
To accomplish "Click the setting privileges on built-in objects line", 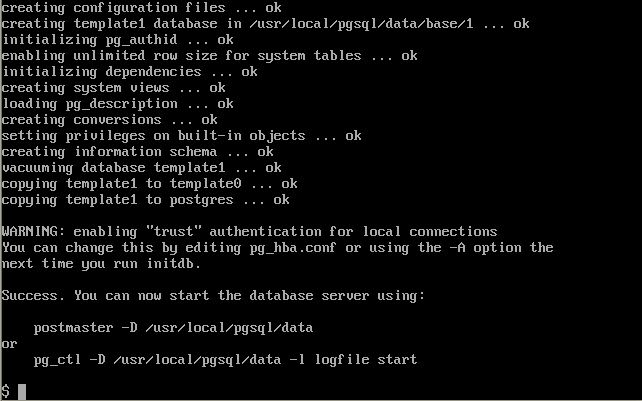I will coord(181,136).
